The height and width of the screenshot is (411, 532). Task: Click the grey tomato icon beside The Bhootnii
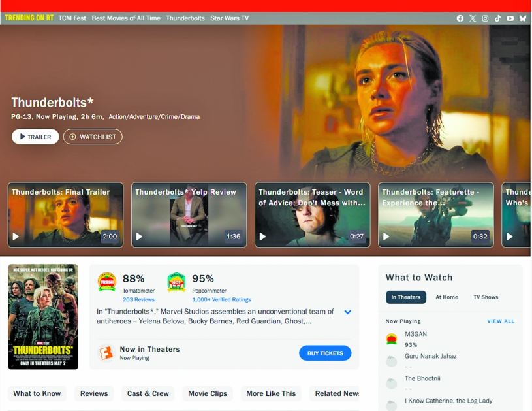[392, 383]
